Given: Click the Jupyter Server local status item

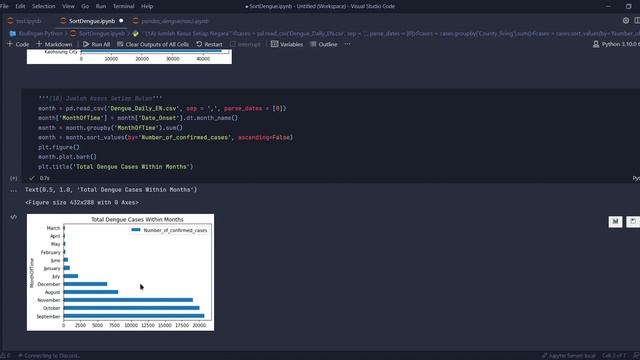Looking at the screenshot, I should click(x=568, y=356).
